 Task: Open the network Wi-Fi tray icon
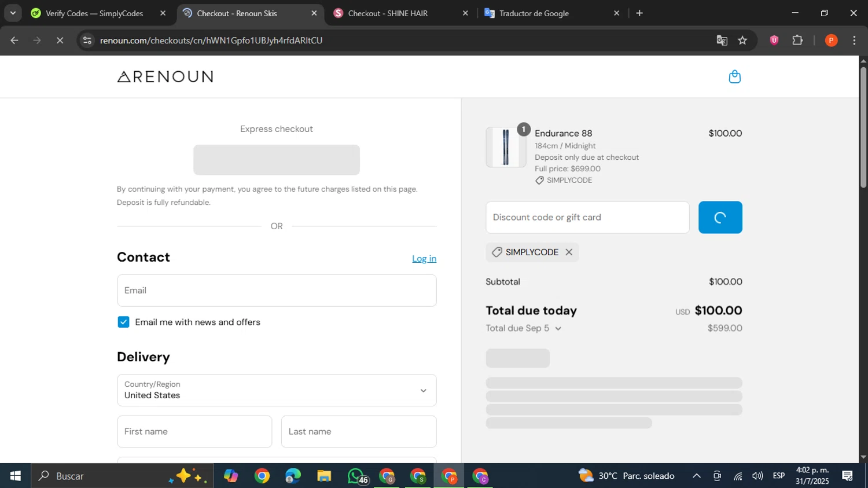738,476
